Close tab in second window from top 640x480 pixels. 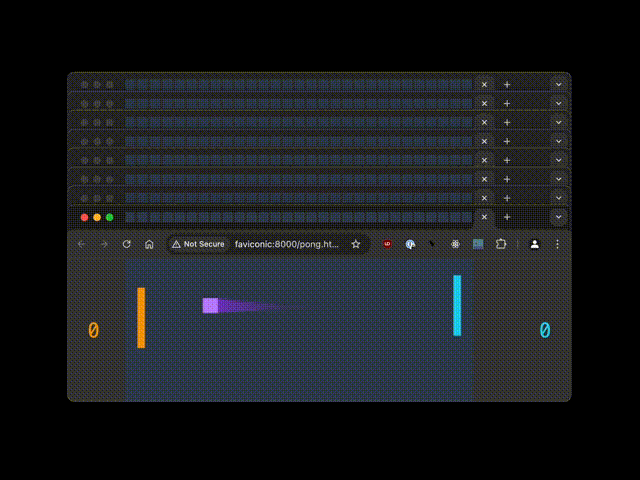tap(484, 103)
